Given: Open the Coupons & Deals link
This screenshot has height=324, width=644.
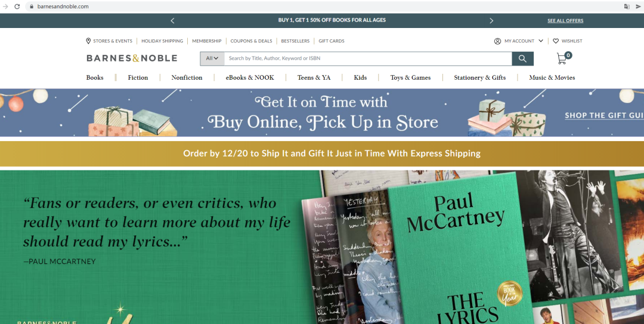Looking at the screenshot, I should pyautogui.click(x=251, y=41).
